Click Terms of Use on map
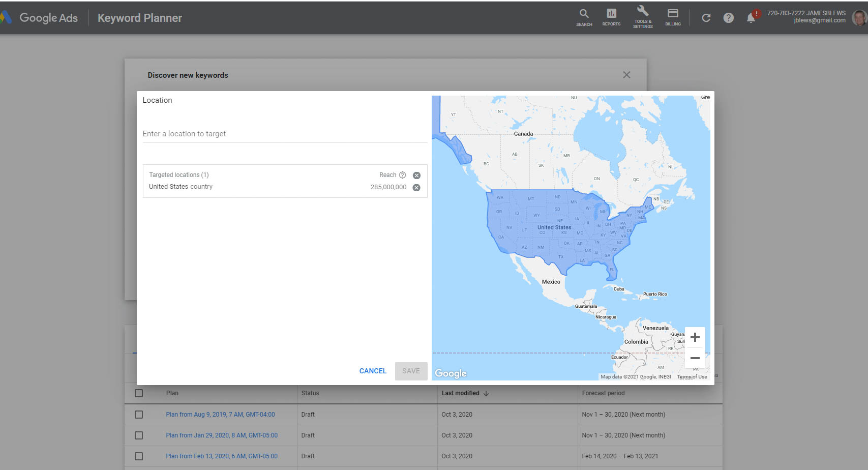This screenshot has height=470, width=868. [x=692, y=377]
